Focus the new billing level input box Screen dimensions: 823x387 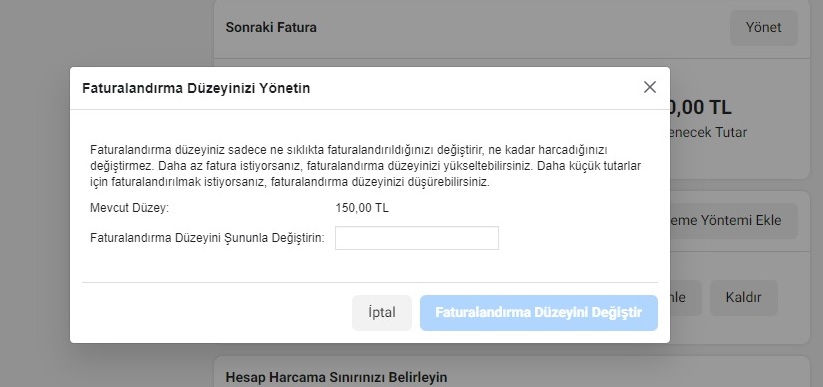[417, 238]
